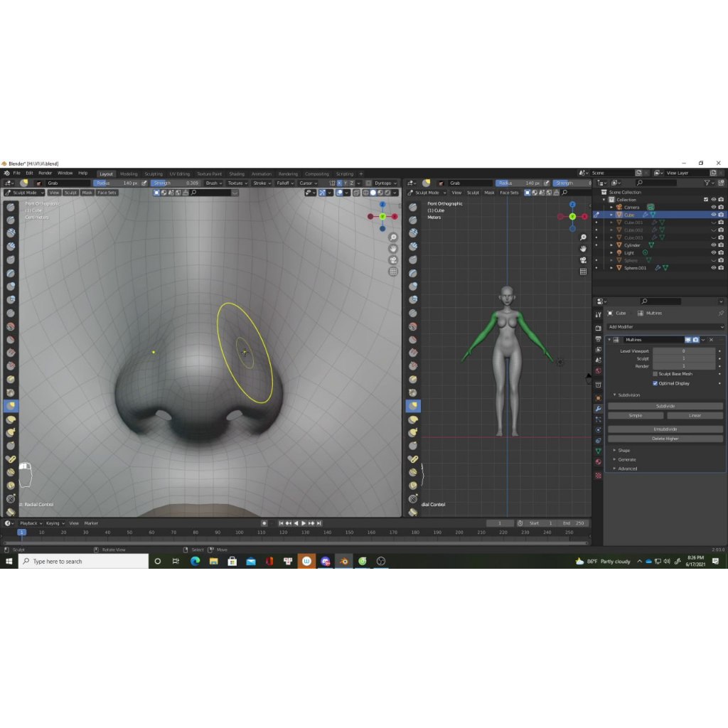Image resolution: width=728 pixels, height=728 pixels.
Task: Open Microsoft Edge from taskbar
Action: [x=195, y=562]
